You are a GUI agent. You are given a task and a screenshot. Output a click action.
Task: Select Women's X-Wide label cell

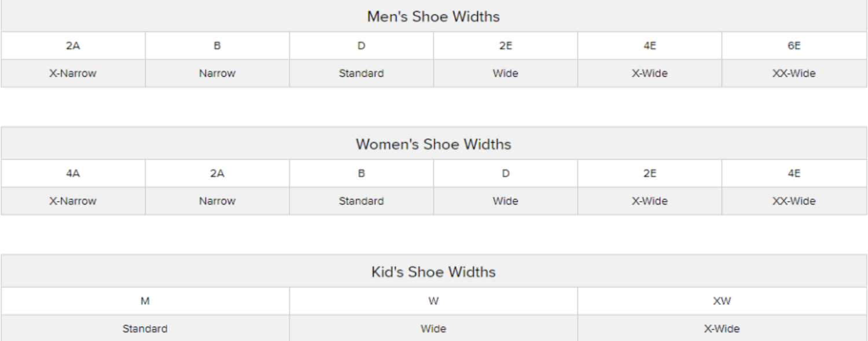click(649, 201)
